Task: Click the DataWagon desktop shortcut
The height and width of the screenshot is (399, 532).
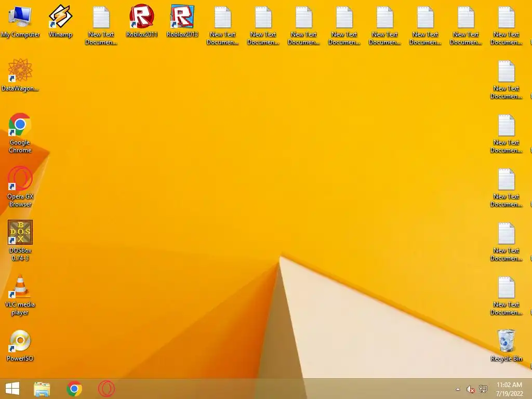Action: point(20,75)
